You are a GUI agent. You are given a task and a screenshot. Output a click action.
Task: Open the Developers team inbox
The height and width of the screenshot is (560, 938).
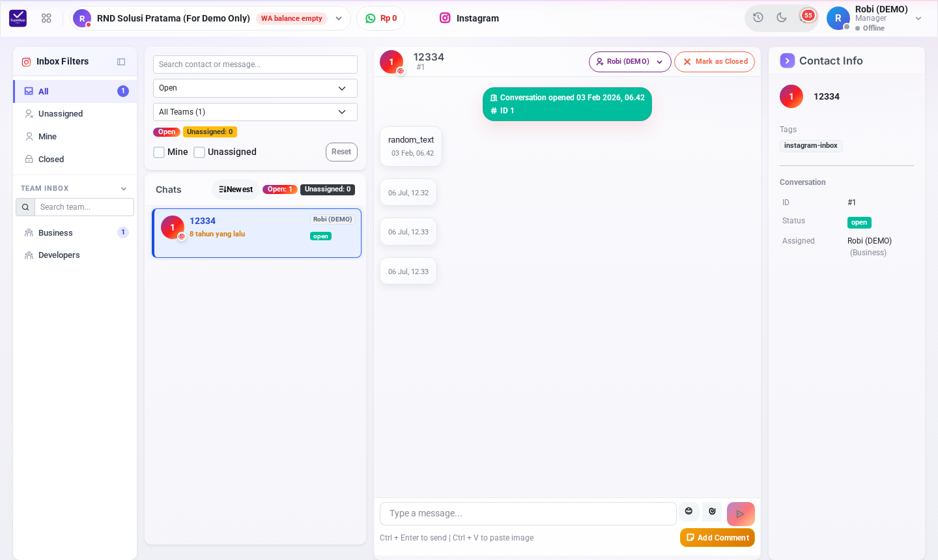point(76,255)
